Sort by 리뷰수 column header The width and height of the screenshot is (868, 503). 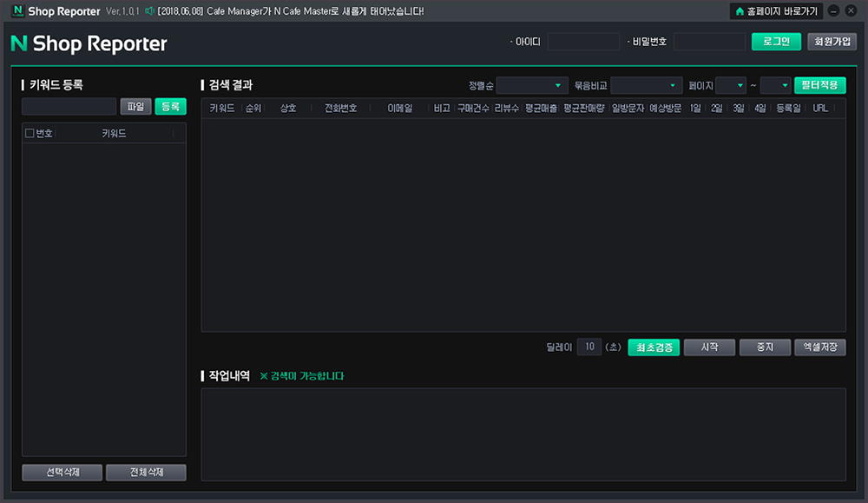click(507, 108)
